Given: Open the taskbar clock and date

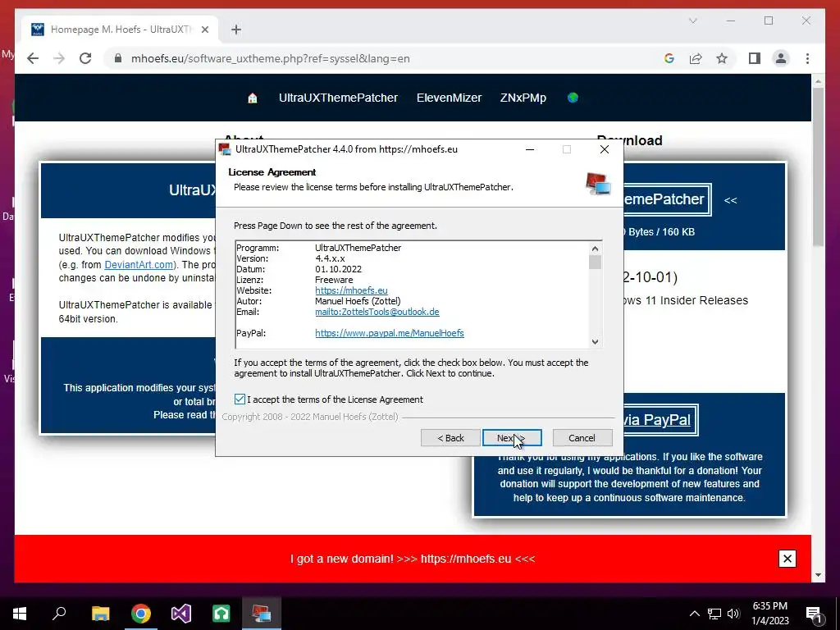Looking at the screenshot, I should coord(769,614).
